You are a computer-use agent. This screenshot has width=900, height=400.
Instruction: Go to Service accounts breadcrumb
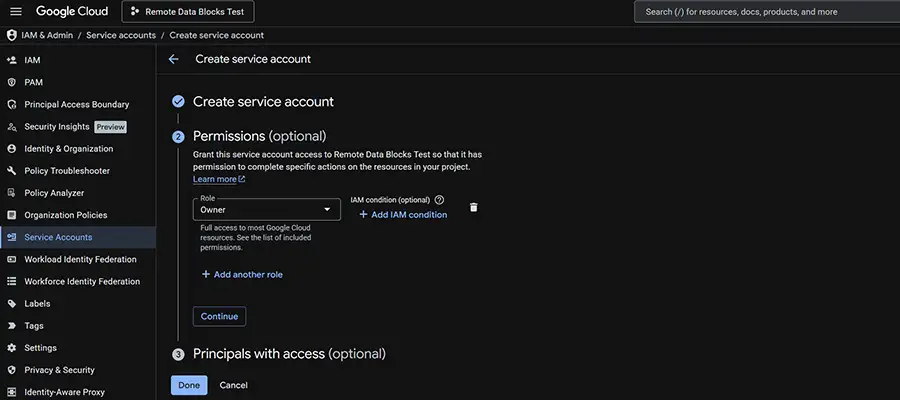[121, 35]
